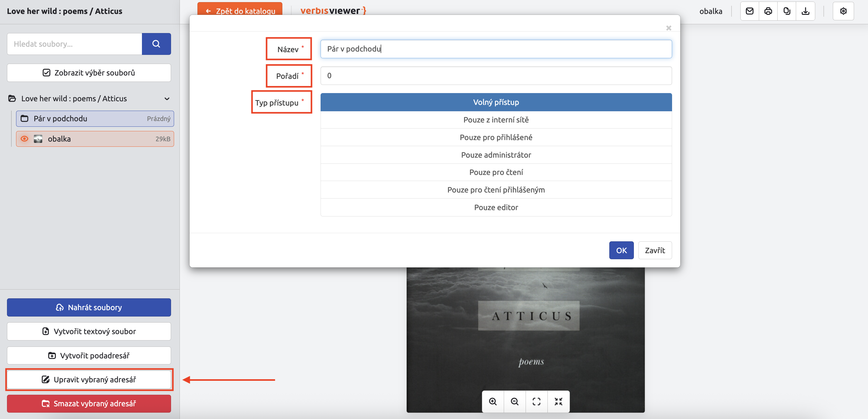This screenshot has height=419, width=868.
Task: Confirm the dialog with OK
Action: (621, 250)
